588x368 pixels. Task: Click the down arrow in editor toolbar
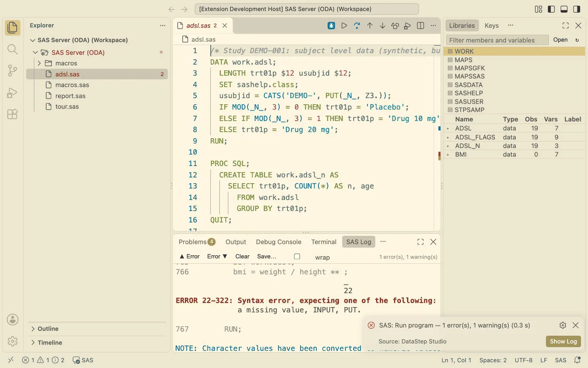coord(383,26)
